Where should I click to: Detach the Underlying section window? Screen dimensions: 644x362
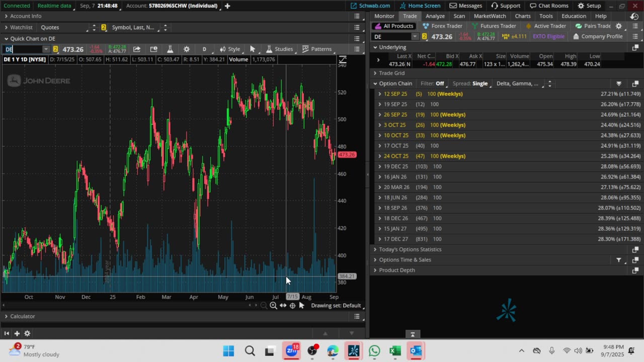click(x=635, y=47)
